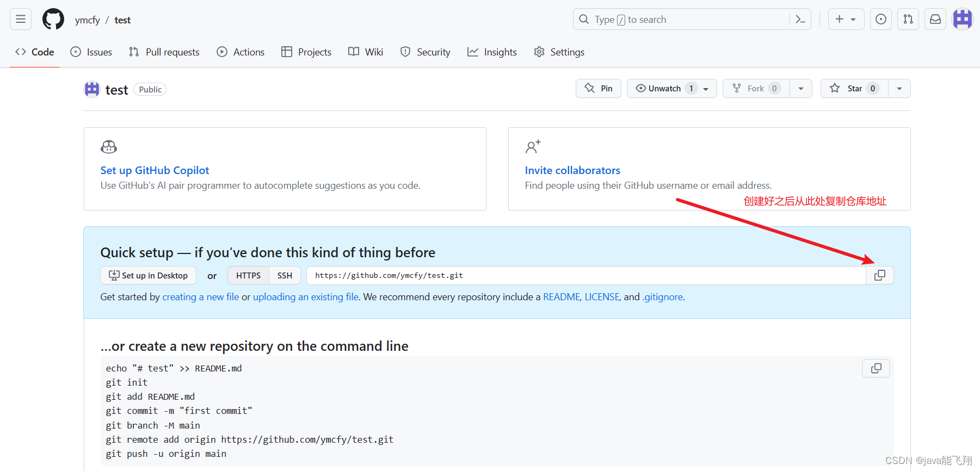Expand the Unwatch notifications dropdown
980x471 pixels.
671,89
